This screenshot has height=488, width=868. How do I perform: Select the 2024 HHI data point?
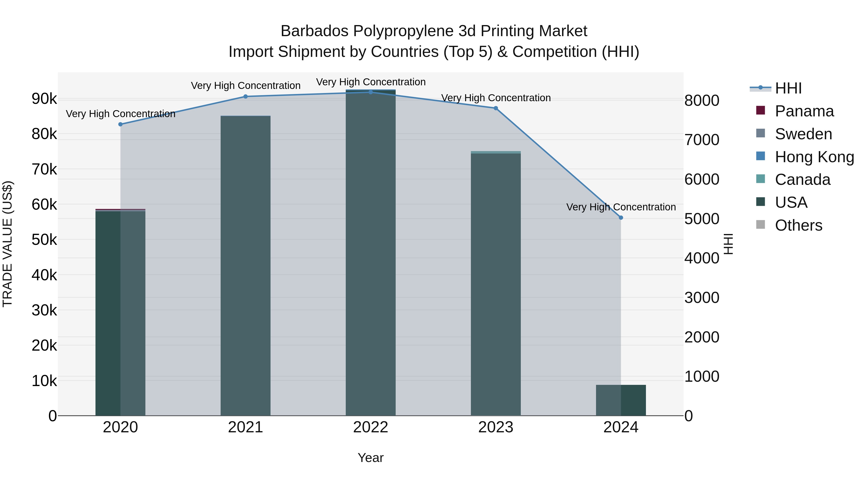pyautogui.click(x=621, y=218)
